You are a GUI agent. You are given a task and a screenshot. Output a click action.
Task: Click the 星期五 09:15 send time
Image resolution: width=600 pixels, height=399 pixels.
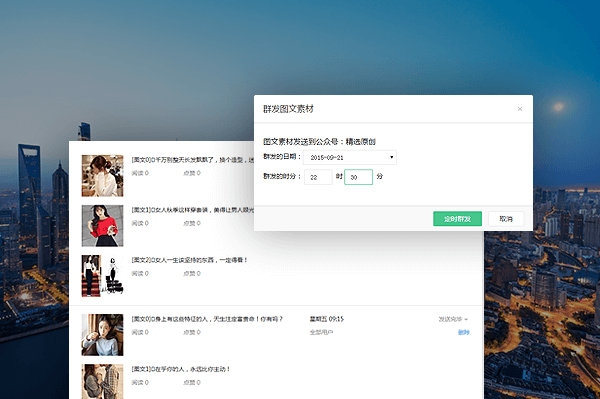[326, 319]
